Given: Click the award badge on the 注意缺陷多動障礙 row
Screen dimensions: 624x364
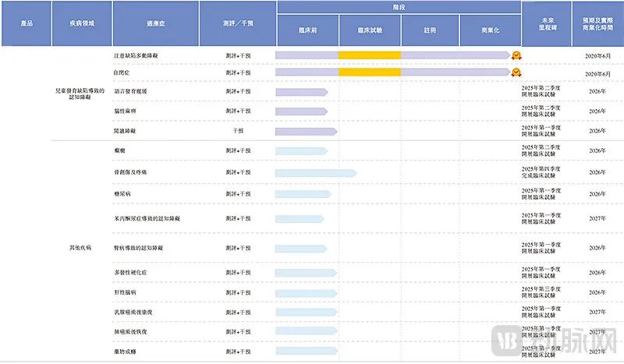Looking at the screenshot, I should [516, 55].
